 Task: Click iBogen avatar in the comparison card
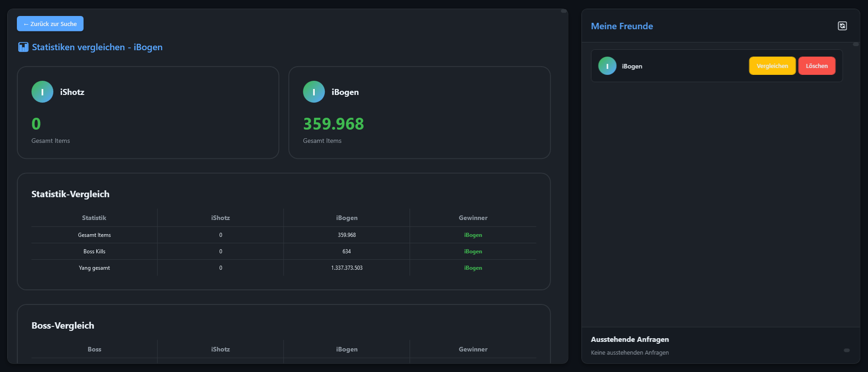(314, 92)
